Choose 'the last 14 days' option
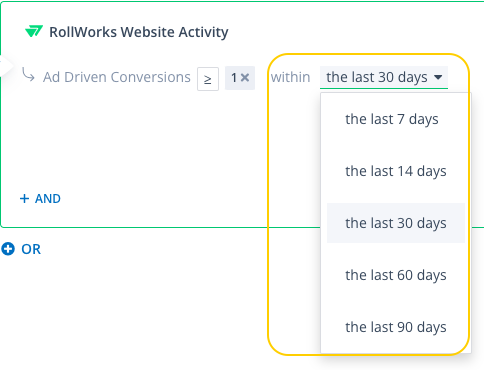 click(396, 171)
